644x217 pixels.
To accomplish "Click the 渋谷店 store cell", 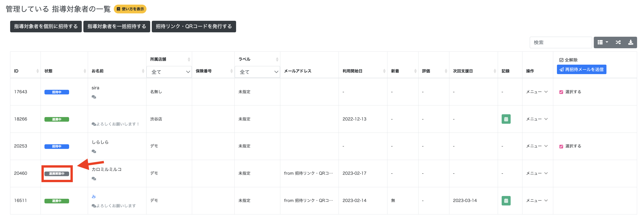I will (156, 119).
